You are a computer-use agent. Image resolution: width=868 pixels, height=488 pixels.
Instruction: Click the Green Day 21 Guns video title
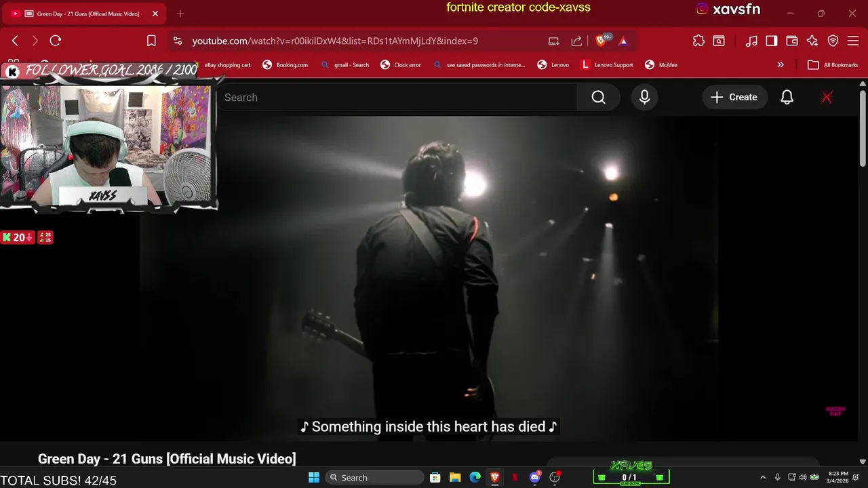tap(167, 459)
